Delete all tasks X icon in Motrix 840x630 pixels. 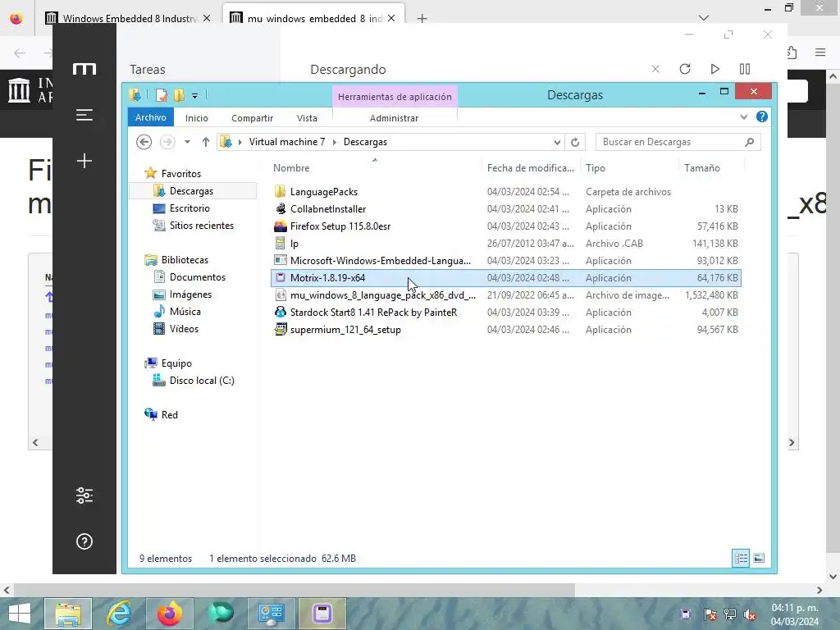point(655,69)
